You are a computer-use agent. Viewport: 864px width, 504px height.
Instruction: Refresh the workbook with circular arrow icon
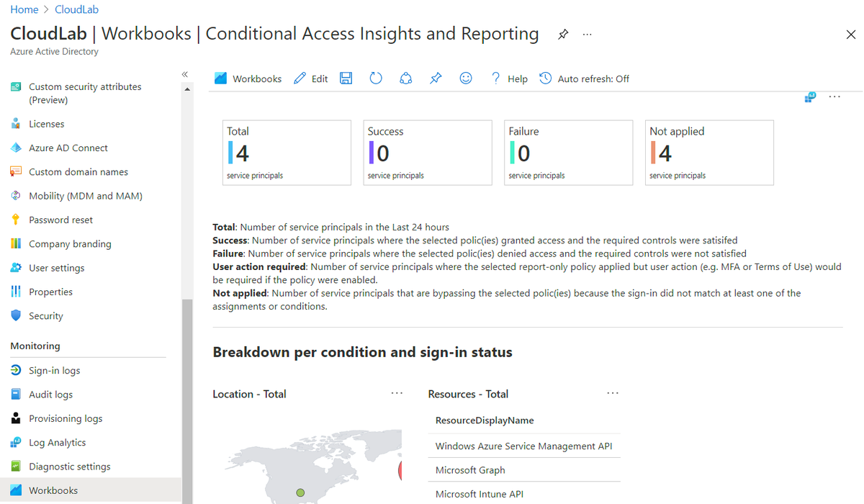[376, 78]
